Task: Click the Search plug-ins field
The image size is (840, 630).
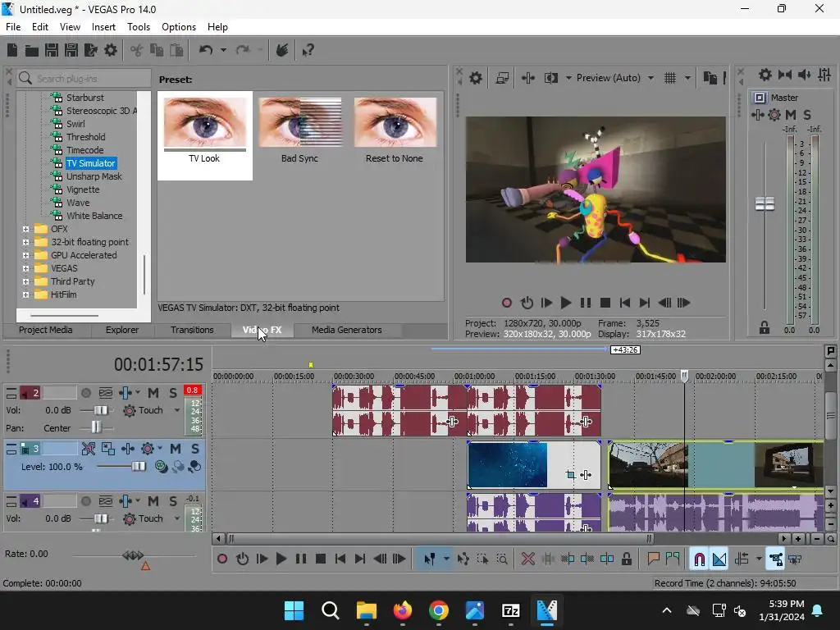Action: (x=84, y=79)
